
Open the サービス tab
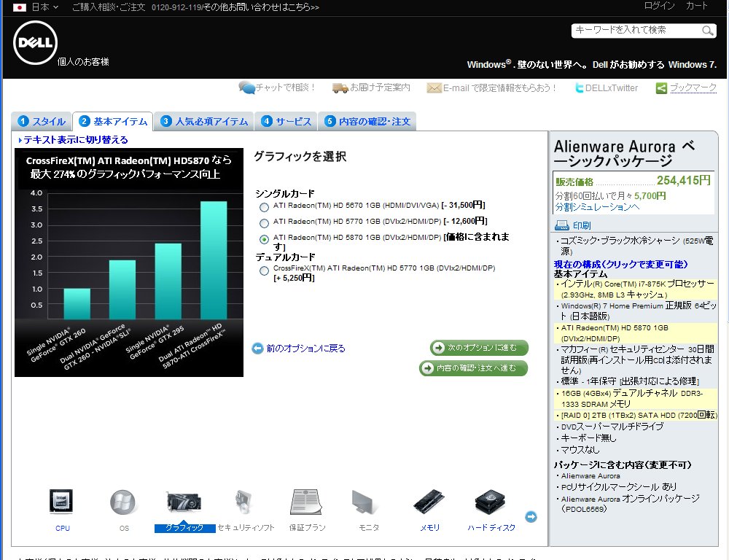point(286,121)
